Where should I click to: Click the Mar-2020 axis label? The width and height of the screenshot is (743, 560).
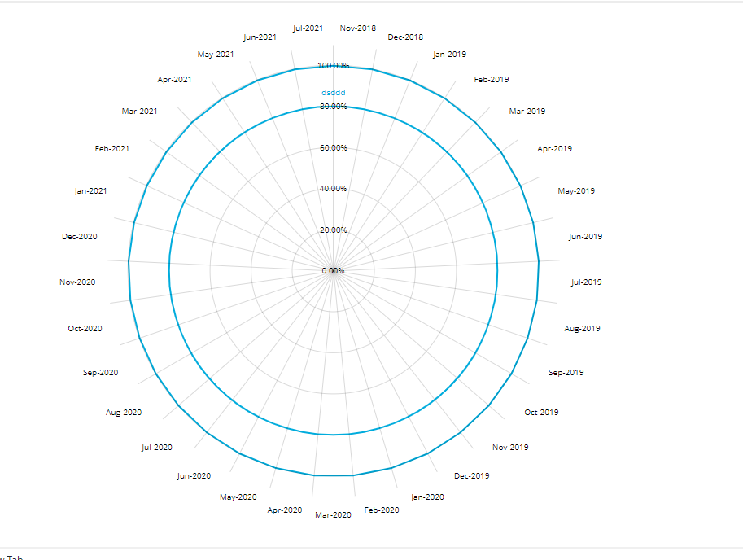(x=333, y=515)
